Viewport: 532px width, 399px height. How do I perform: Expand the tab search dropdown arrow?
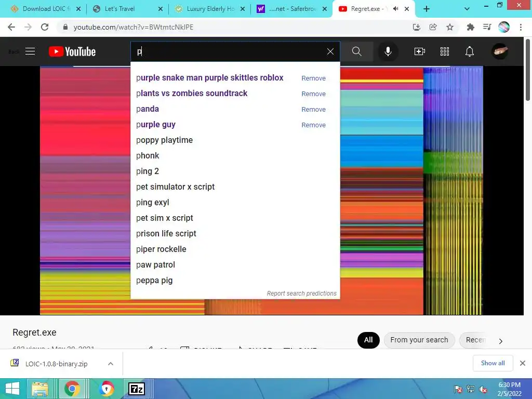467,9
